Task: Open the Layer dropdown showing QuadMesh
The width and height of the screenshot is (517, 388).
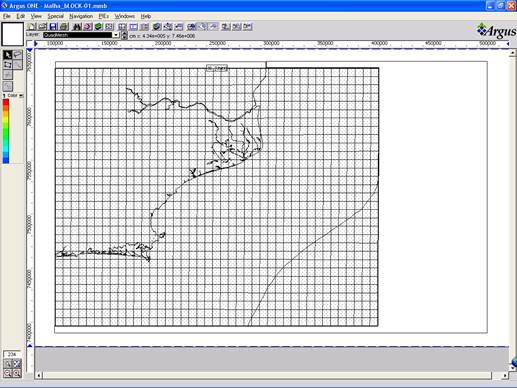Action: click(81, 35)
